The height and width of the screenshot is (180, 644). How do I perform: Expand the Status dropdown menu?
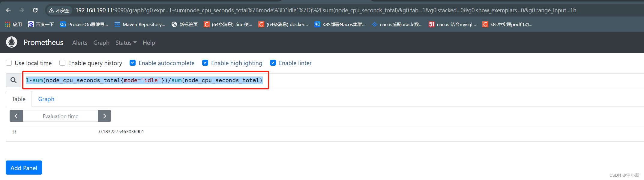click(x=126, y=43)
